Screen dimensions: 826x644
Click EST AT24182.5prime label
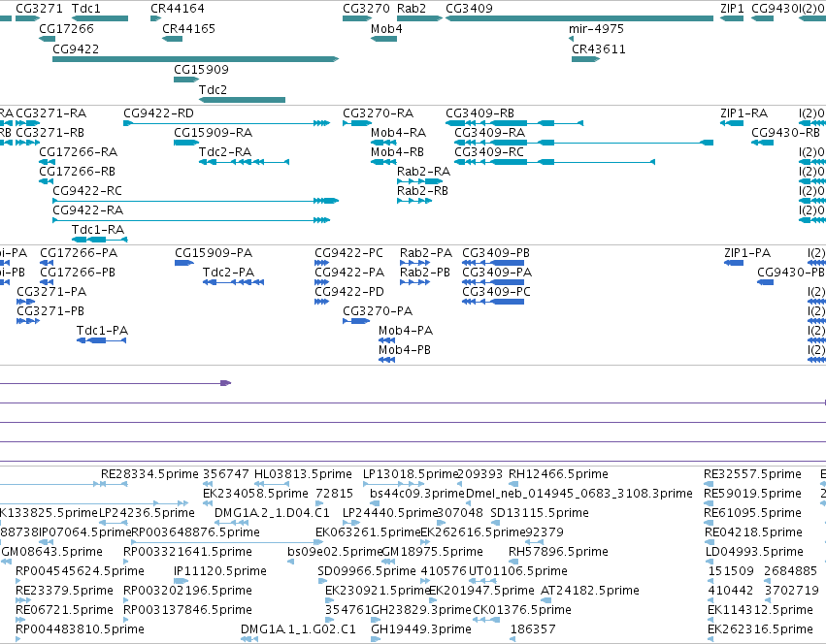click(590, 591)
